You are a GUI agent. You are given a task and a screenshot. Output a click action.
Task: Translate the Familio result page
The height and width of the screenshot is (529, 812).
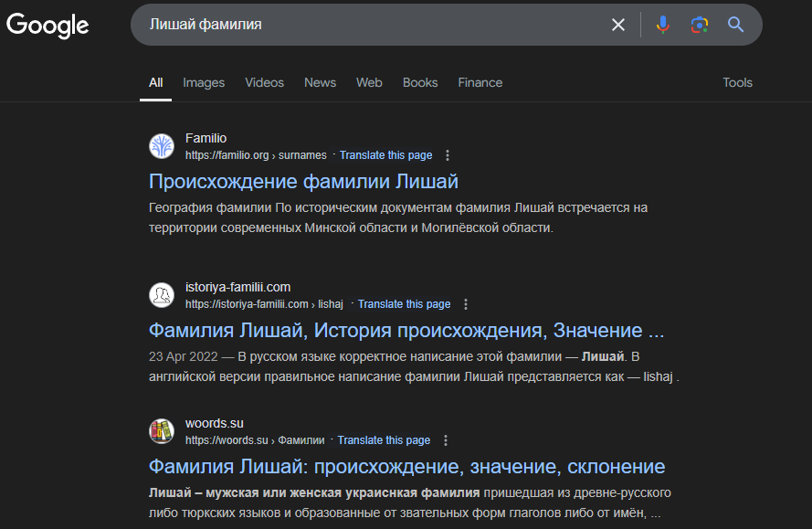point(385,155)
